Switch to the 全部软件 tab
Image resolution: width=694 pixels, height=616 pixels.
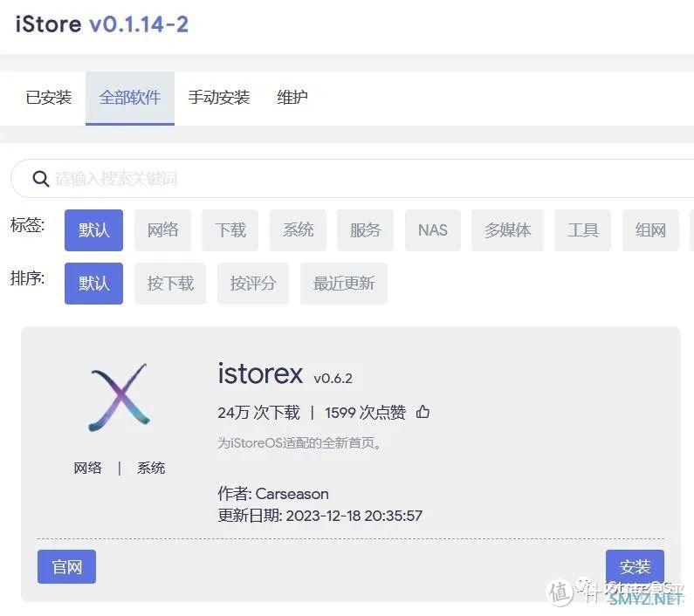[x=130, y=98]
